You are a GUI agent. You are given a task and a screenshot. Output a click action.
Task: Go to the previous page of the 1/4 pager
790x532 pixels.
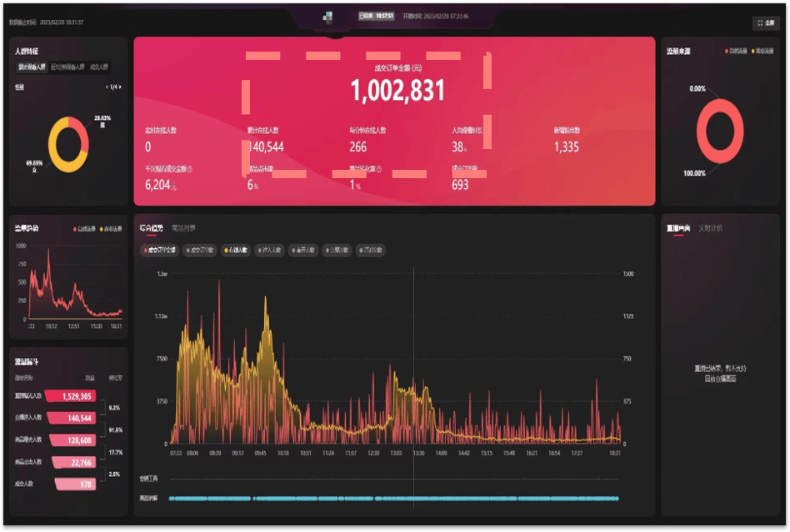pyautogui.click(x=107, y=87)
